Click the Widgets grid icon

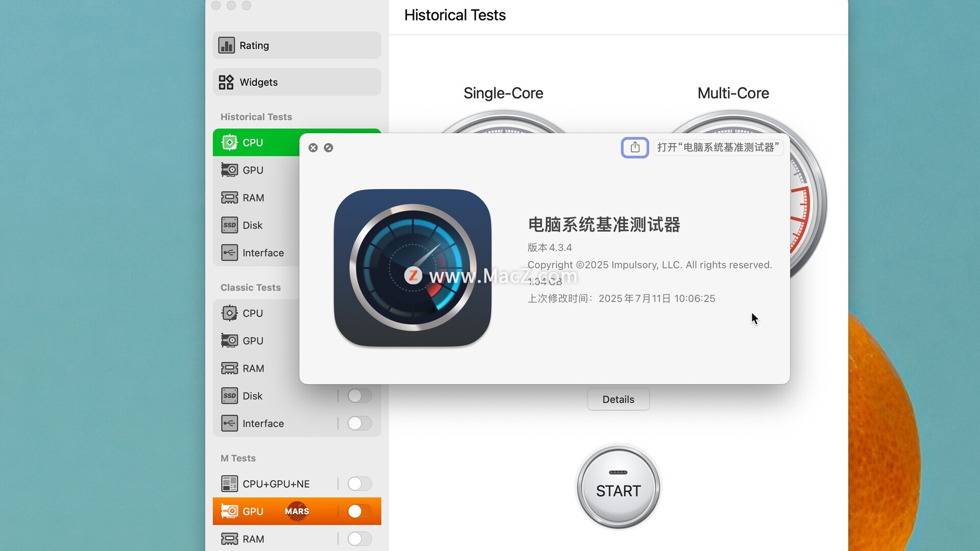click(x=226, y=82)
